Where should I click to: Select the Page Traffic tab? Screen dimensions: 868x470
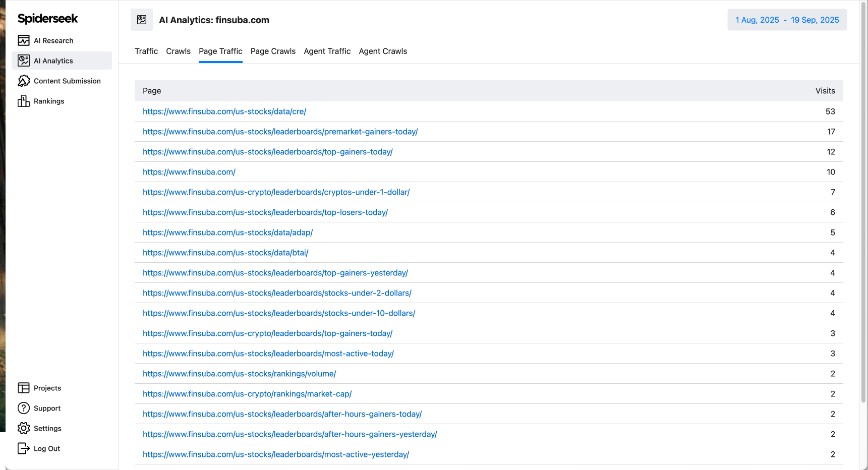coord(220,51)
